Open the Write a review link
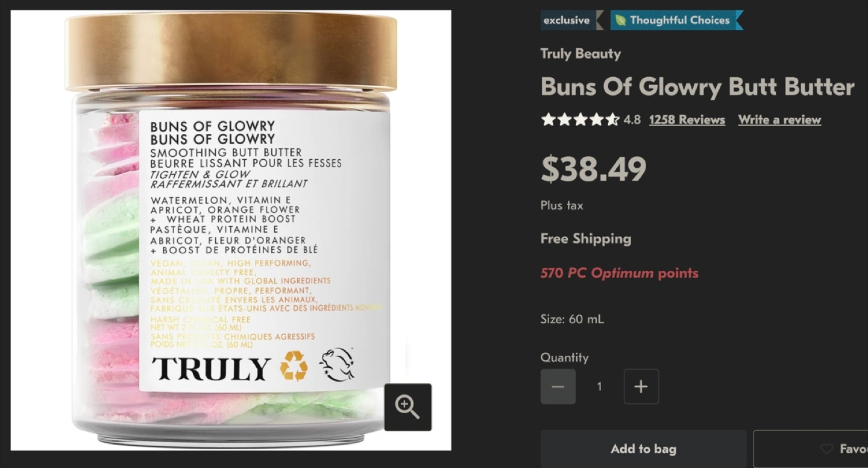 click(779, 119)
